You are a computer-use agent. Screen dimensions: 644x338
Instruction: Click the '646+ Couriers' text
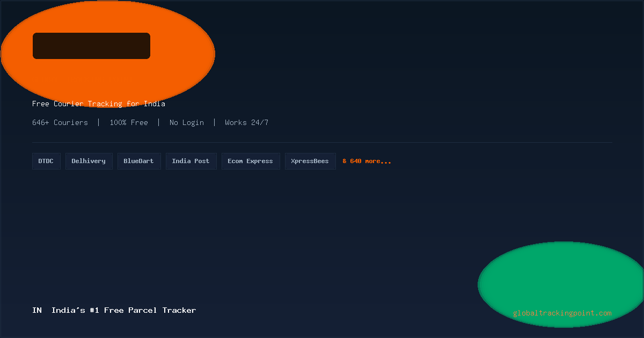pos(60,122)
